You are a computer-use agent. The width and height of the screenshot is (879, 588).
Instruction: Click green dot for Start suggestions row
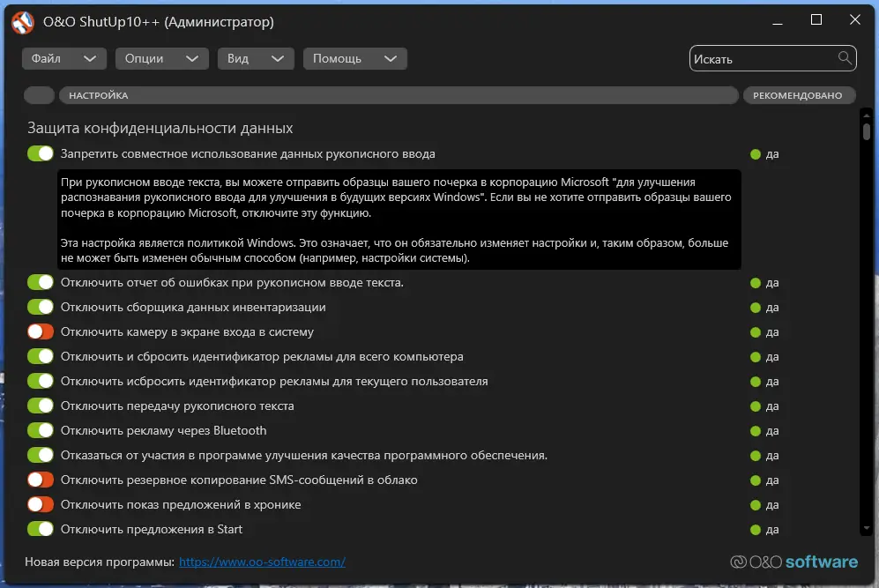point(755,530)
